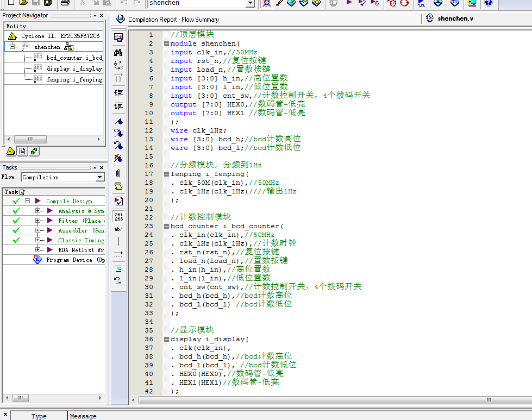Screen dimensions: 532x420
Task: Switch to the shenchen.v file tab
Action: coord(456,18)
